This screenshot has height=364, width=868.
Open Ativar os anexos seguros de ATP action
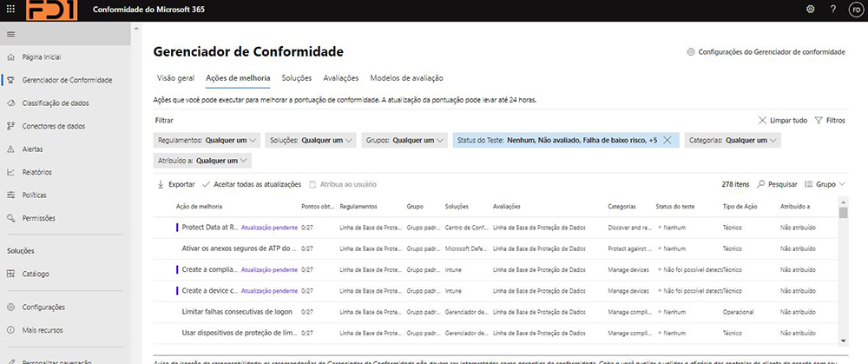coord(240,248)
